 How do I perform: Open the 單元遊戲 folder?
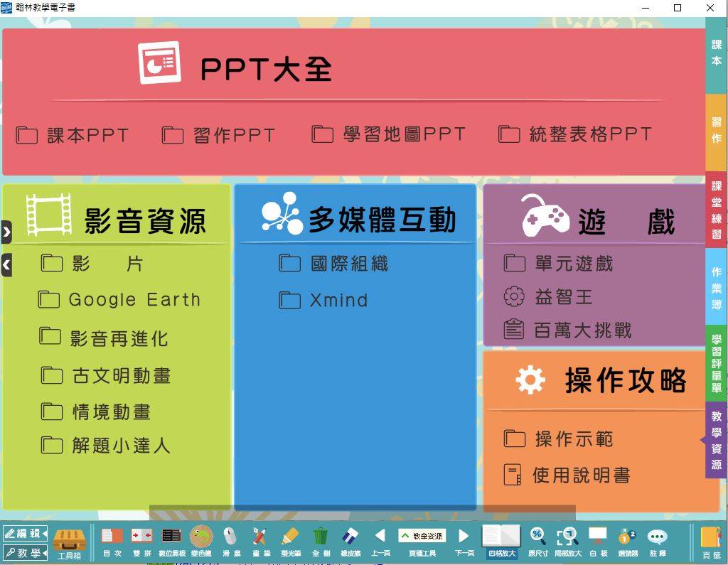click(x=558, y=263)
